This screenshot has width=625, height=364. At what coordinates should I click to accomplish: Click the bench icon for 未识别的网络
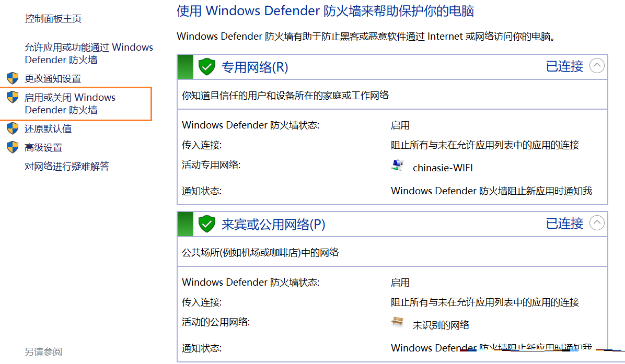click(398, 323)
